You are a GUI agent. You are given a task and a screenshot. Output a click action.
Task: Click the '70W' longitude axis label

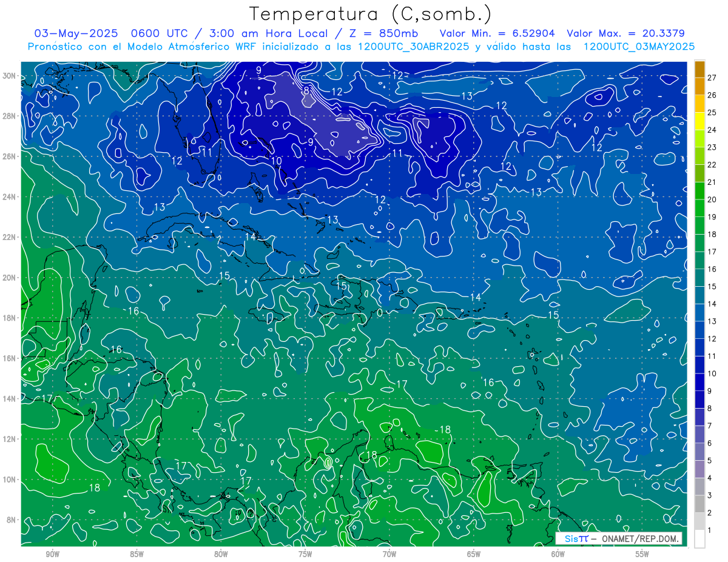[x=390, y=555]
